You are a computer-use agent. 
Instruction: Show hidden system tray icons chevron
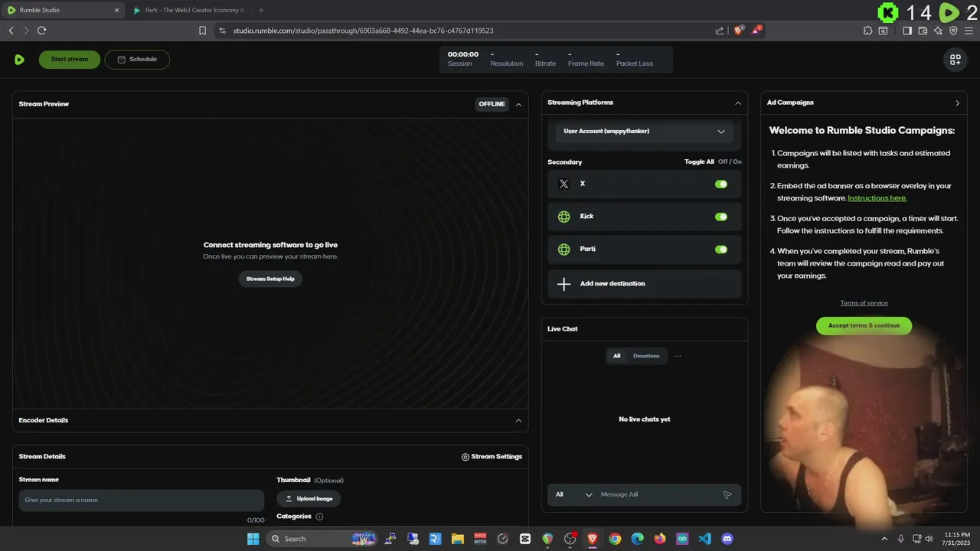(x=884, y=539)
